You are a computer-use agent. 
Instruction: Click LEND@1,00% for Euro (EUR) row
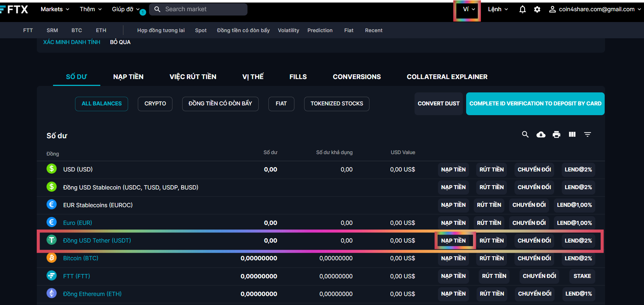574,223
